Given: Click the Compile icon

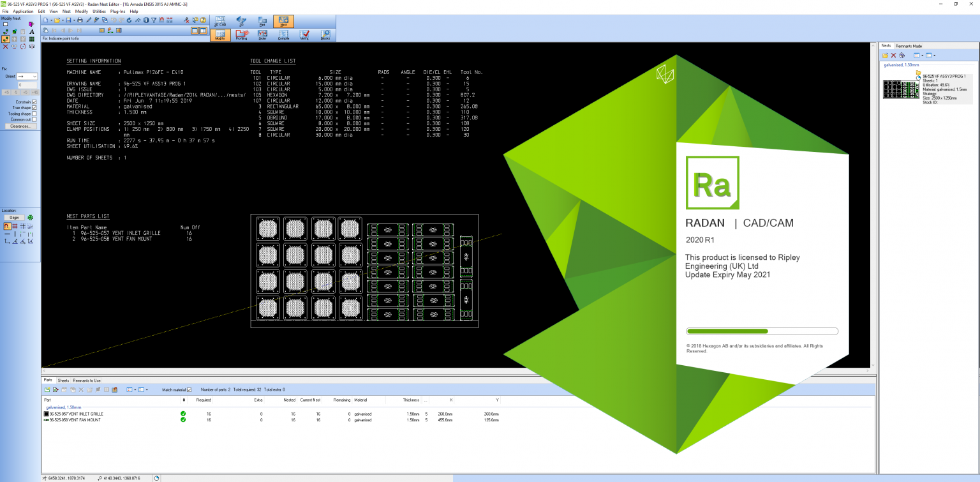Looking at the screenshot, I should pos(283,34).
